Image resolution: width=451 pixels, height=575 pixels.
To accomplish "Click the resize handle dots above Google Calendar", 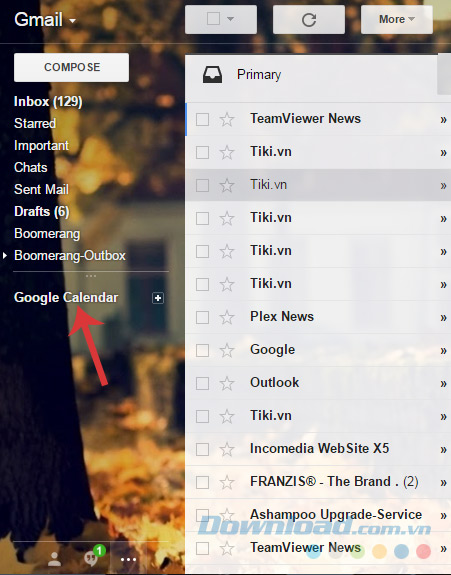I will pyautogui.click(x=91, y=276).
